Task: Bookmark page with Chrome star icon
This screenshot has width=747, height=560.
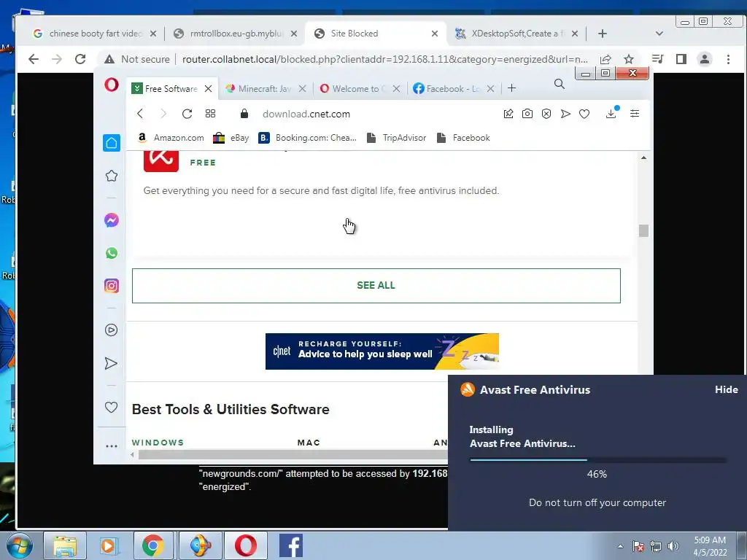Action: point(629,59)
